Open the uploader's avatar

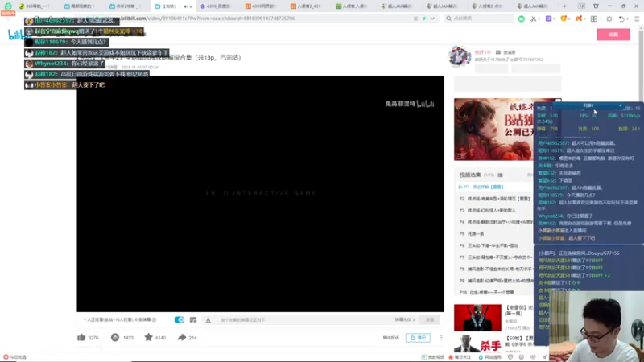(460, 56)
